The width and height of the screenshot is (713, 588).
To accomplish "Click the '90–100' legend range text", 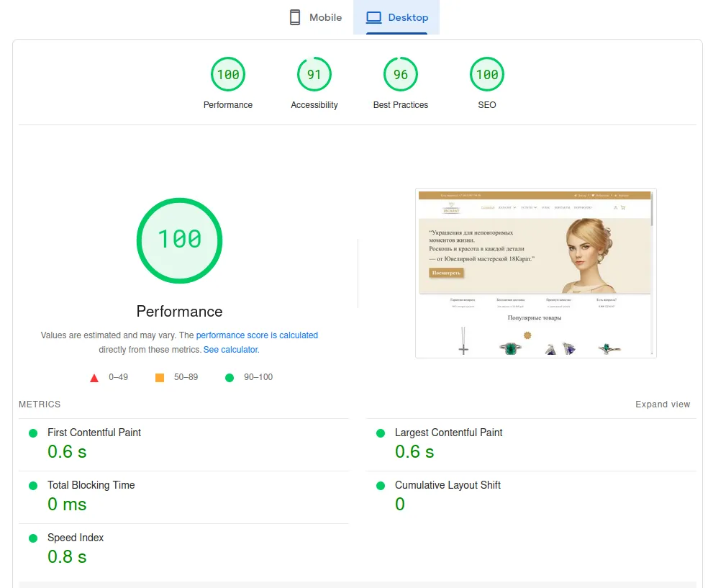I will (x=258, y=377).
